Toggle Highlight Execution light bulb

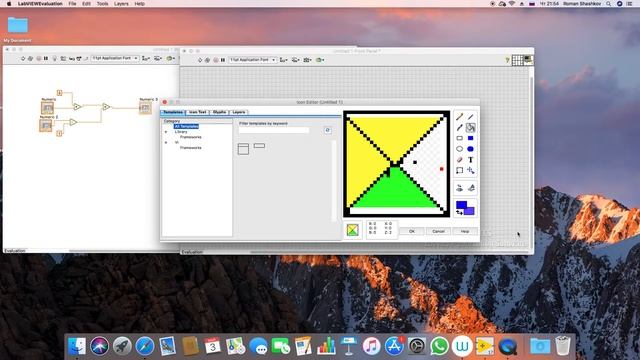(54, 58)
